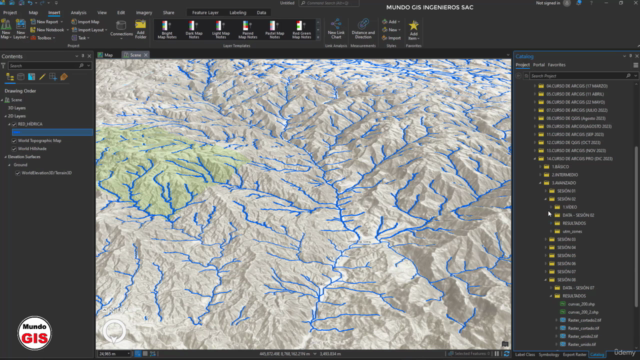This screenshot has width=640, height=360.
Task: Switch to Catalog Favorites tab
Action: [557, 65]
